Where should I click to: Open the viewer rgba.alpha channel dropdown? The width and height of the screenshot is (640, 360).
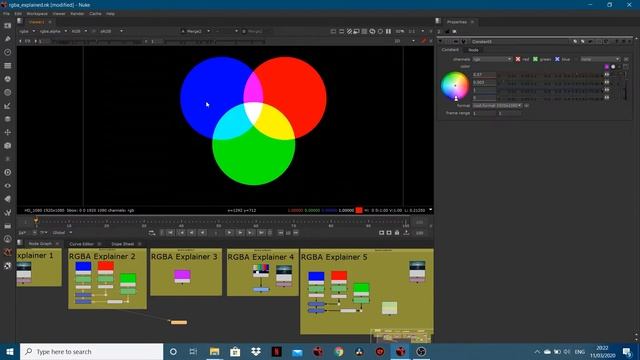pos(53,31)
